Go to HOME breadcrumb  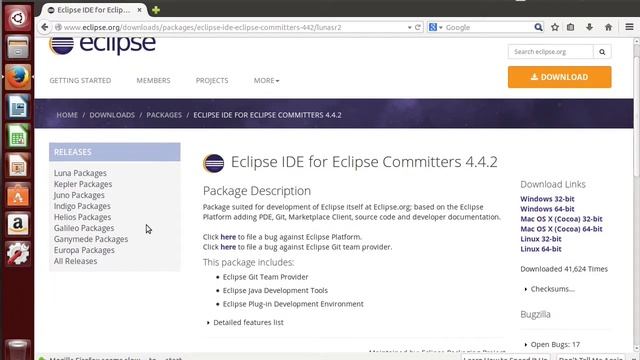[x=67, y=115]
